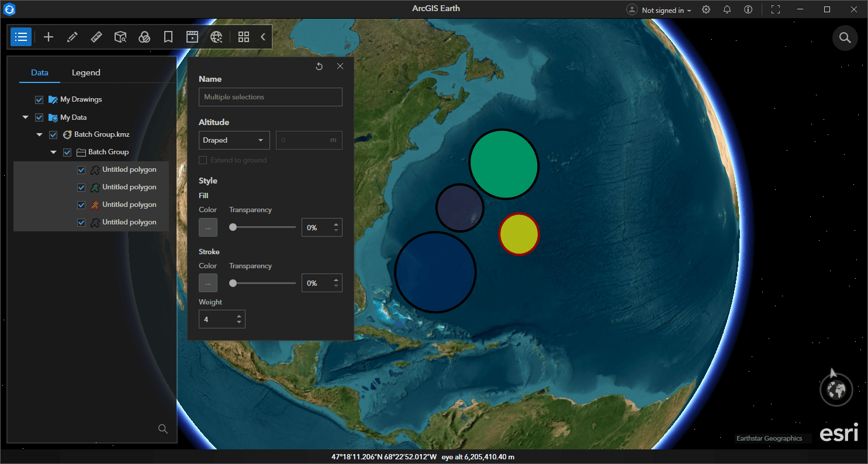Screen dimensions: 868x464
Task: Toggle the Table of Contents list button
Action: [x=21, y=37]
